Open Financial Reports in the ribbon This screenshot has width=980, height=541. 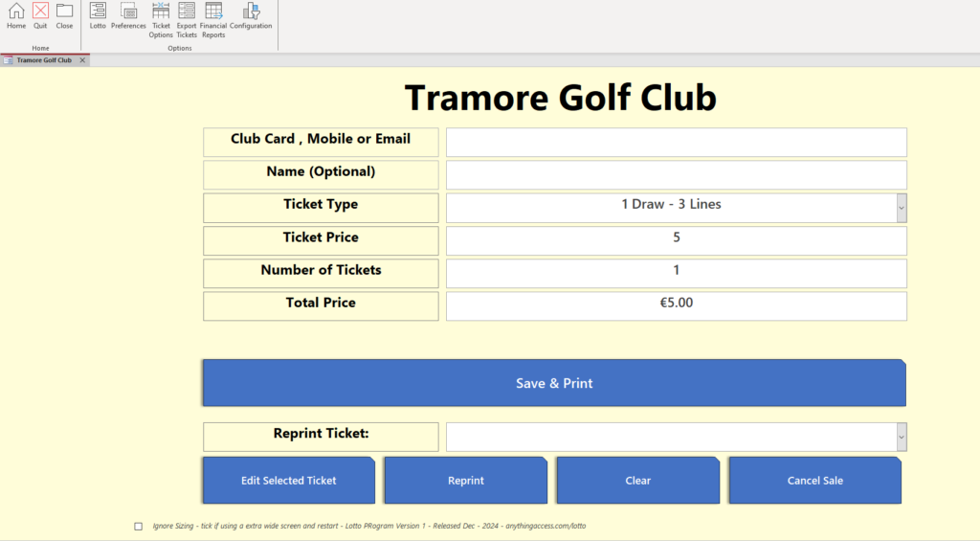click(x=213, y=20)
